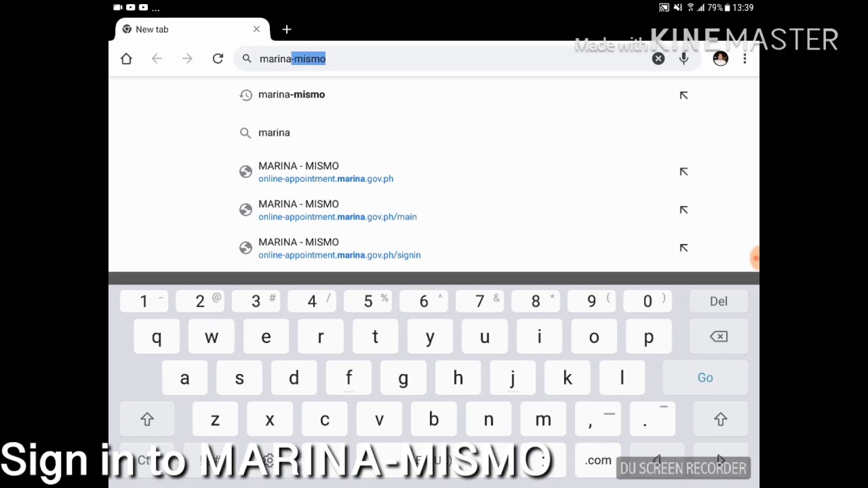
Task: Tap the letter p key
Action: tap(649, 337)
